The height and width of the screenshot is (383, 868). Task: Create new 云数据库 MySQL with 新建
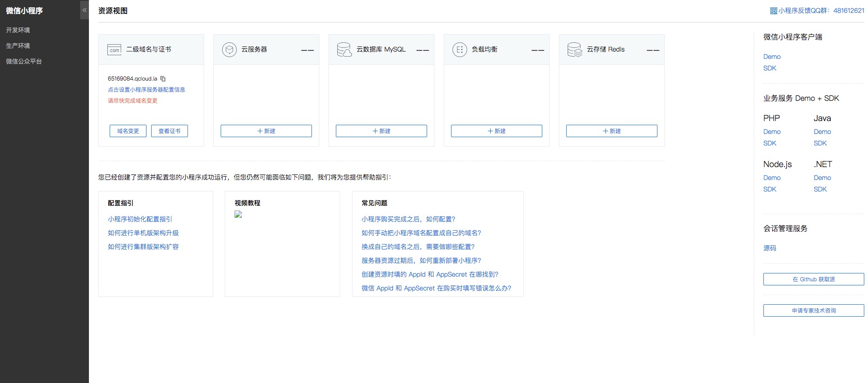pos(381,131)
